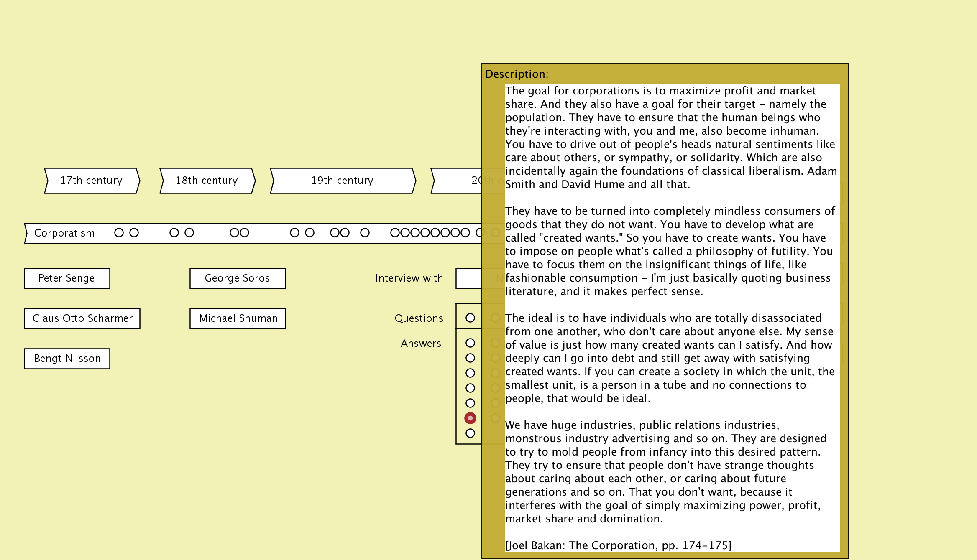The height and width of the screenshot is (560, 977).
Task: Click the lone Corporatism circle before the dense cluster
Action: (365, 233)
